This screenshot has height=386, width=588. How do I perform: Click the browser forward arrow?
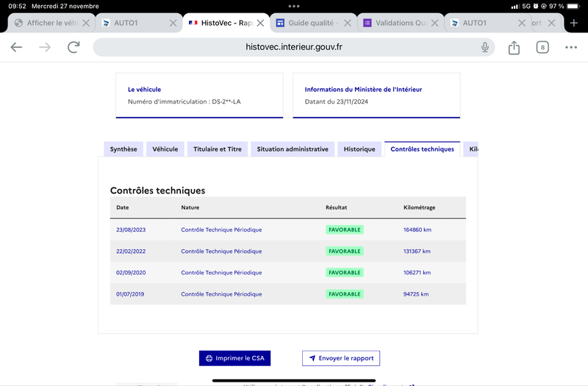pyautogui.click(x=45, y=47)
